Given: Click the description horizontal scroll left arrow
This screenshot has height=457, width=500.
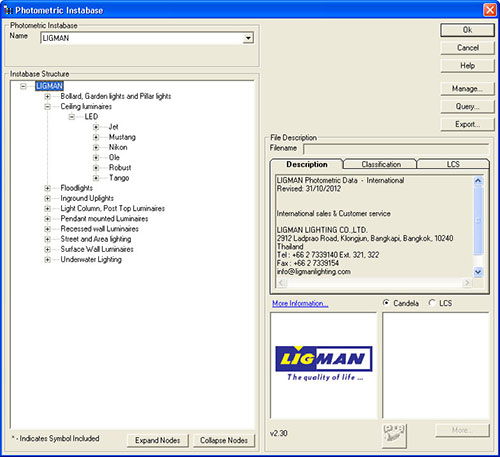Looking at the screenshot, I should (282, 283).
